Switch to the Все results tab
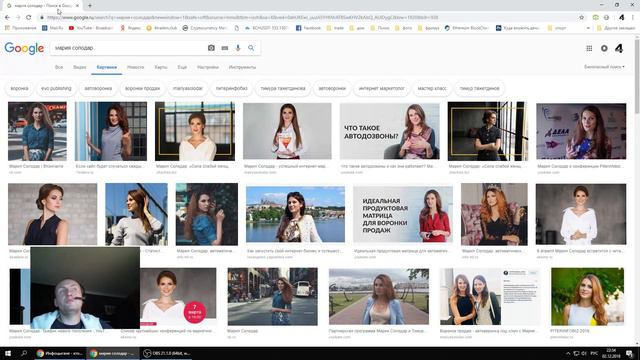The height and width of the screenshot is (360, 640). pyautogui.click(x=59, y=67)
